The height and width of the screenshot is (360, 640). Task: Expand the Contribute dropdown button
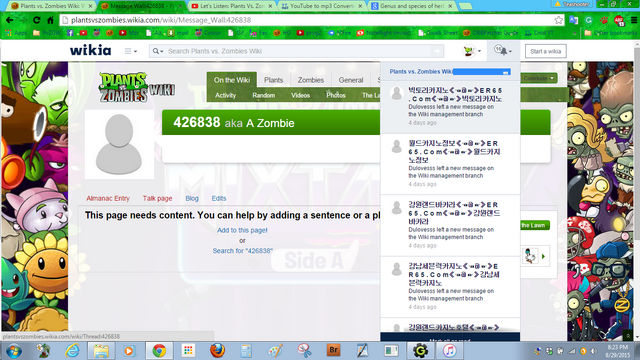point(539,78)
